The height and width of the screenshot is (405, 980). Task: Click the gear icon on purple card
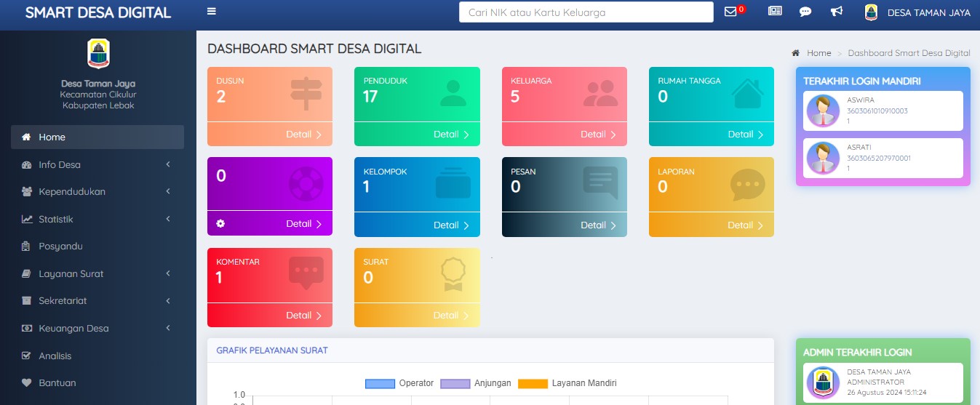(220, 224)
